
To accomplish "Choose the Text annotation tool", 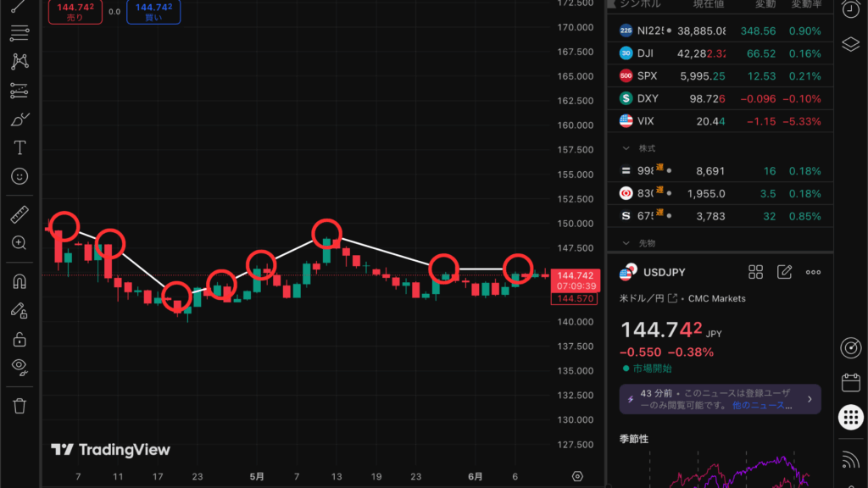I will pos(19,147).
